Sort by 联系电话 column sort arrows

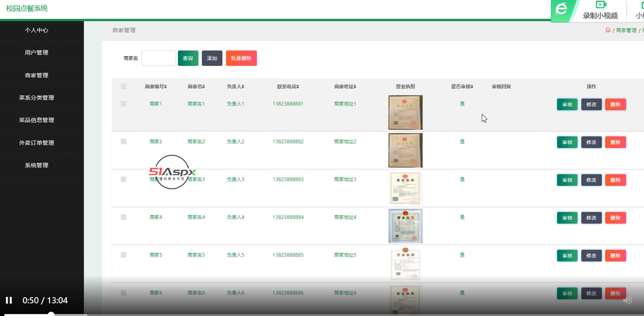click(x=298, y=87)
